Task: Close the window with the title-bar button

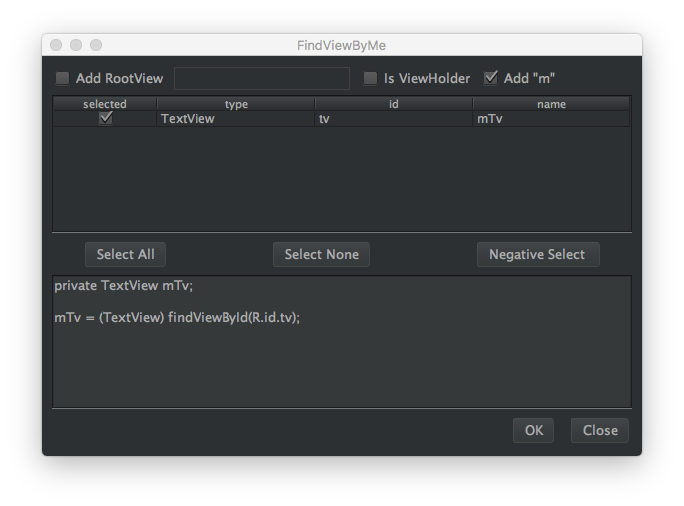Action: 56,45
